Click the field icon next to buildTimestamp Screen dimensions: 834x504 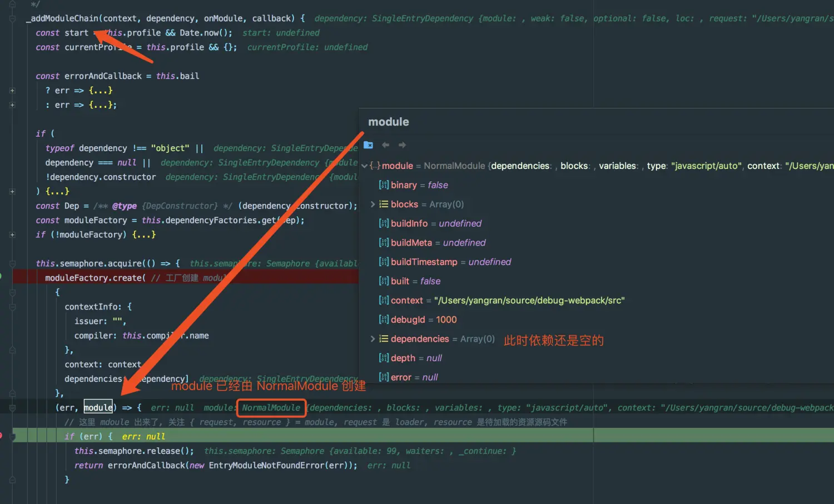tap(384, 262)
